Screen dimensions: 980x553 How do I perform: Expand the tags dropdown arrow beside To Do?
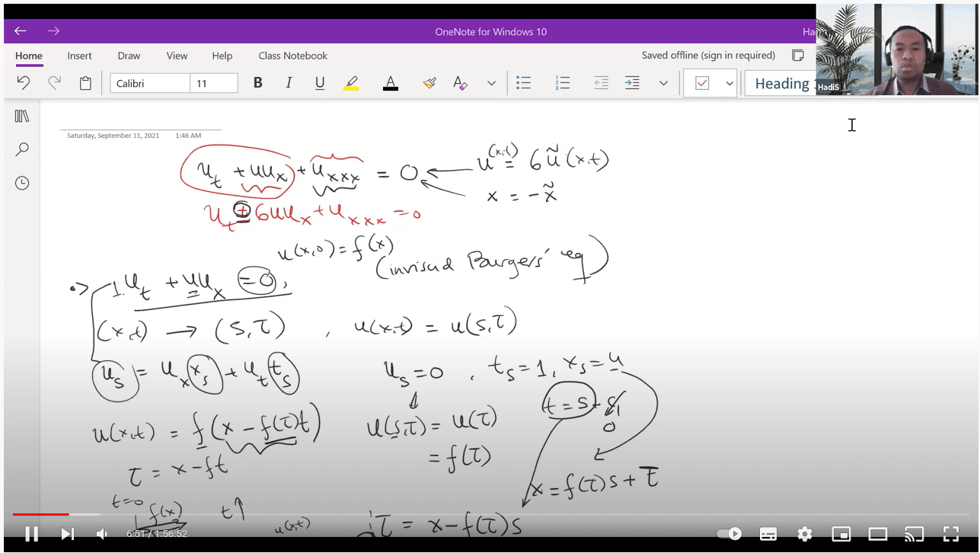coord(729,83)
